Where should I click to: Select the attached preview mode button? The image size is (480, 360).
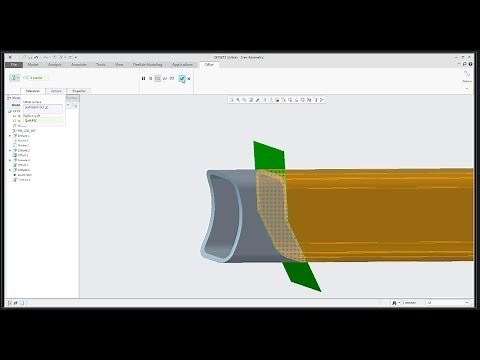165,78
